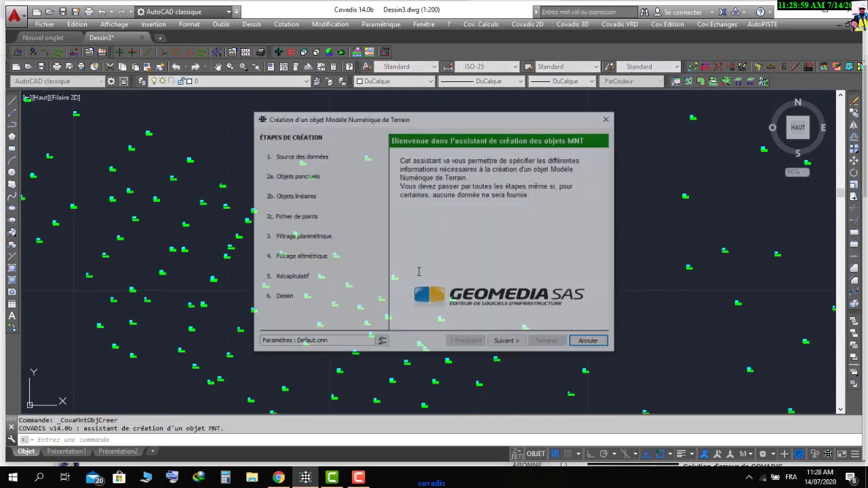Select the 'Source des données' step
Image resolution: width=868 pixels, height=488 pixels.
click(302, 157)
